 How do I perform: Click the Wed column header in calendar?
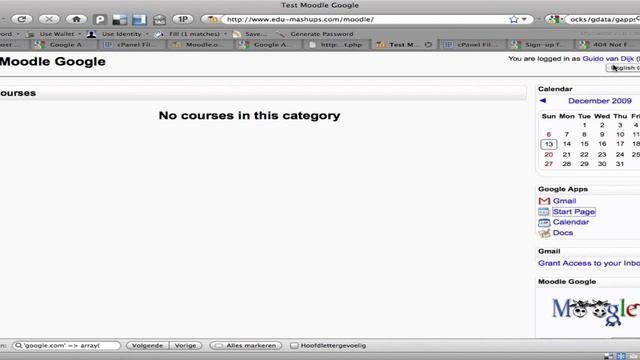click(x=602, y=116)
